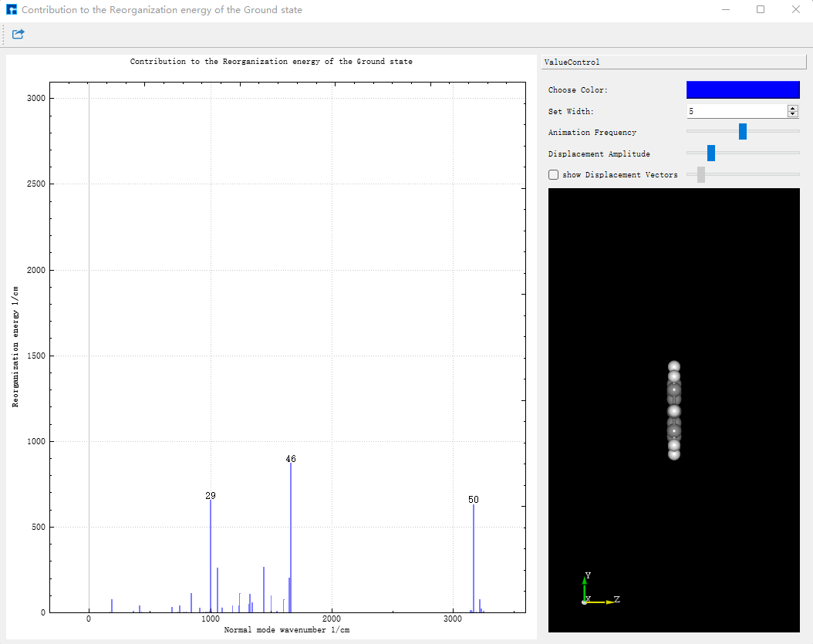The width and height of the screenshot is (813, 644).
Task: Select the peak labeled 46 in the chart
Action: [290, 537]
